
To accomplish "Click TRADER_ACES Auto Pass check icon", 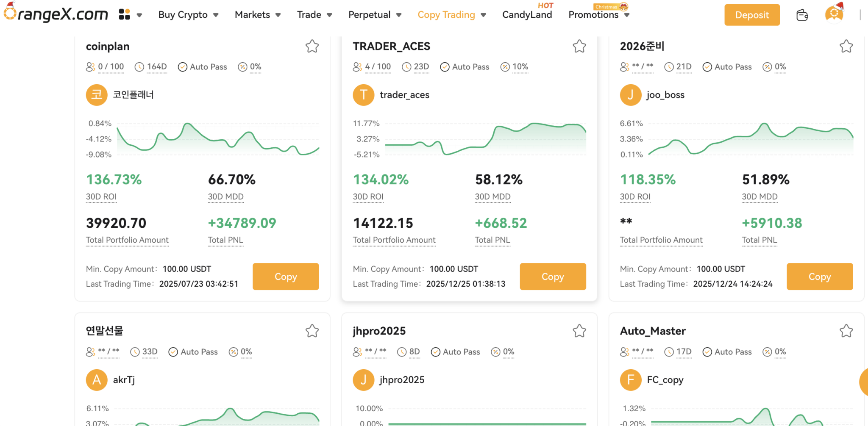I will pos(445,67).
